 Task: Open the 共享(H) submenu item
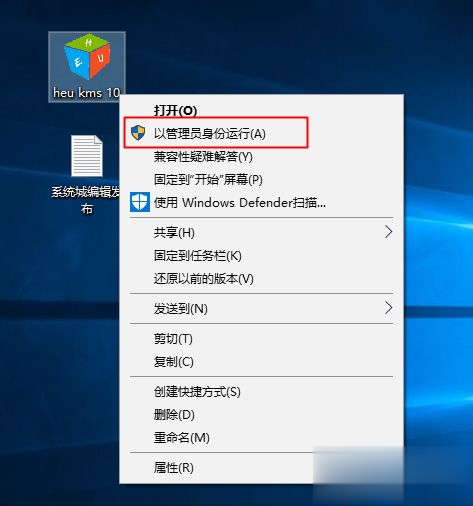click(x=262, y=232)
